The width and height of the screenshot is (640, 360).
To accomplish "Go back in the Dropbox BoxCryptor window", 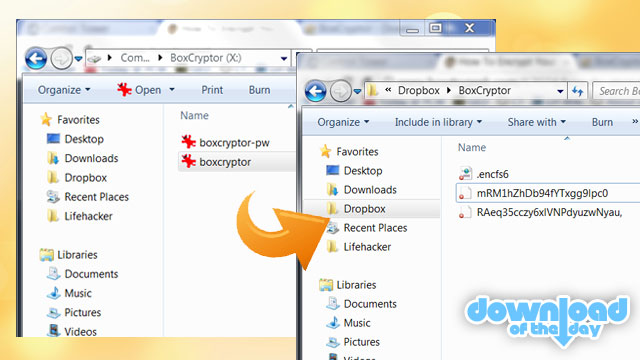I will [x=316, y=91].
